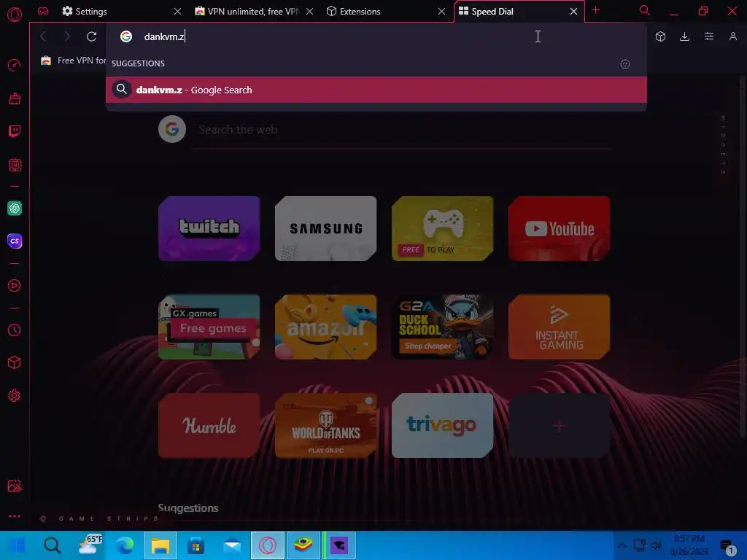747x560 pixels.
Task: Open Player icon in sidebar
Action: coord(15,285)
